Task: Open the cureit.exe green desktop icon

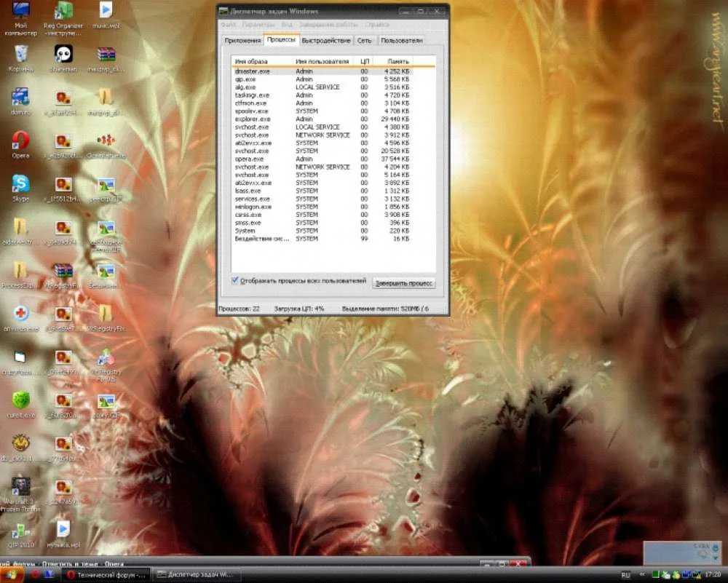Action: tap(20, 400)
